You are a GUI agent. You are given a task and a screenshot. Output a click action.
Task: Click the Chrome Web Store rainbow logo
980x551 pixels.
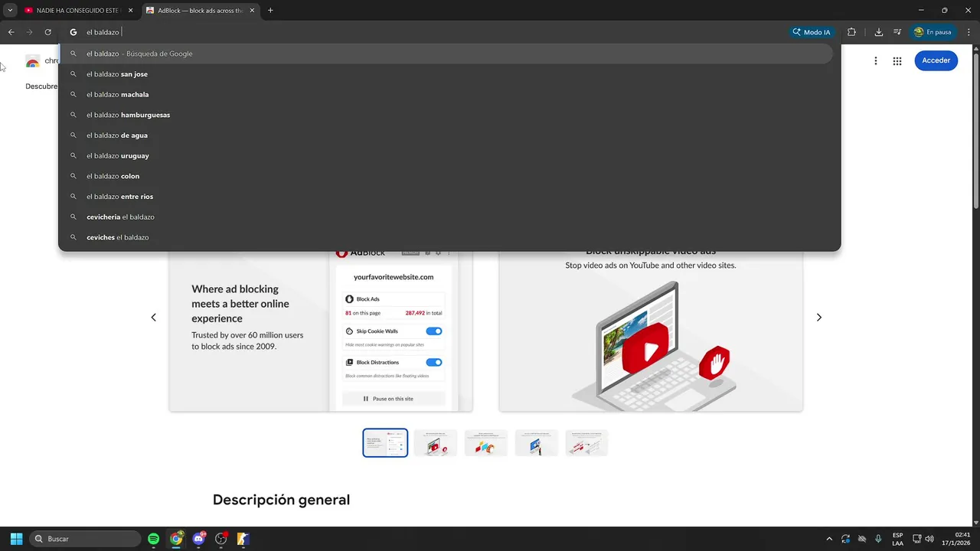coord(32,61)
